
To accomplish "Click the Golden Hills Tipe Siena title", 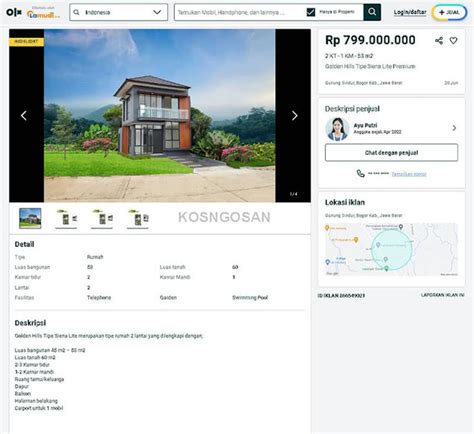I will [x=370, y=66].
